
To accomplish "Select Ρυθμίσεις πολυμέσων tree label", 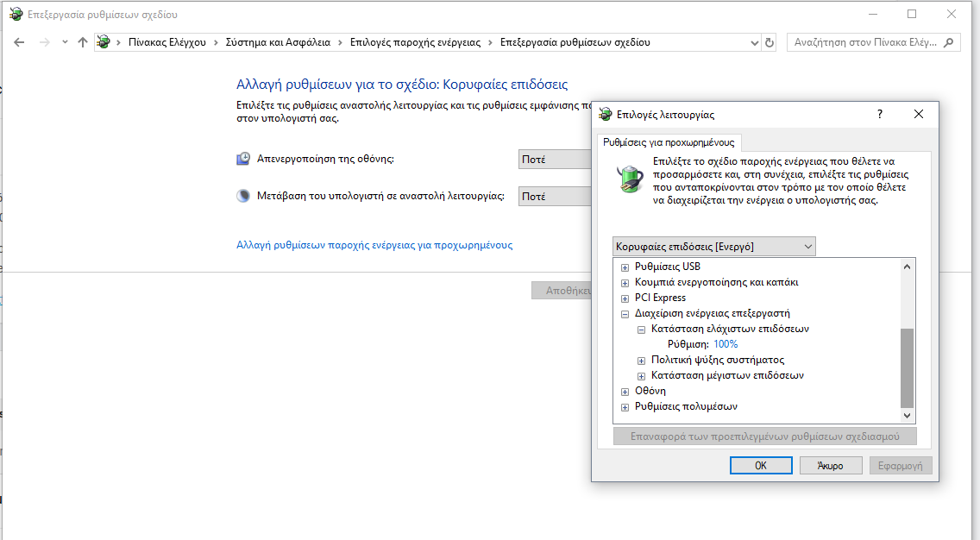I will [x=686, y=407].
